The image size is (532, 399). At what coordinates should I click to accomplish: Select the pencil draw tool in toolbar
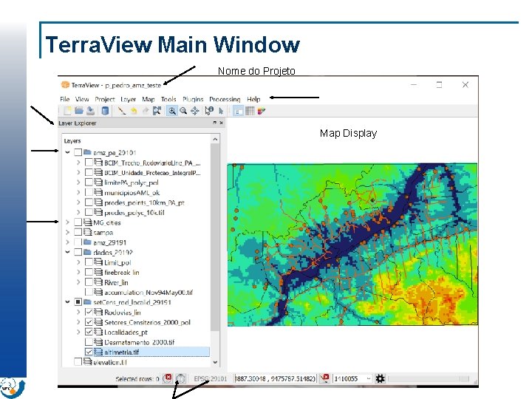pyautogui.click(x=122, y=111)
